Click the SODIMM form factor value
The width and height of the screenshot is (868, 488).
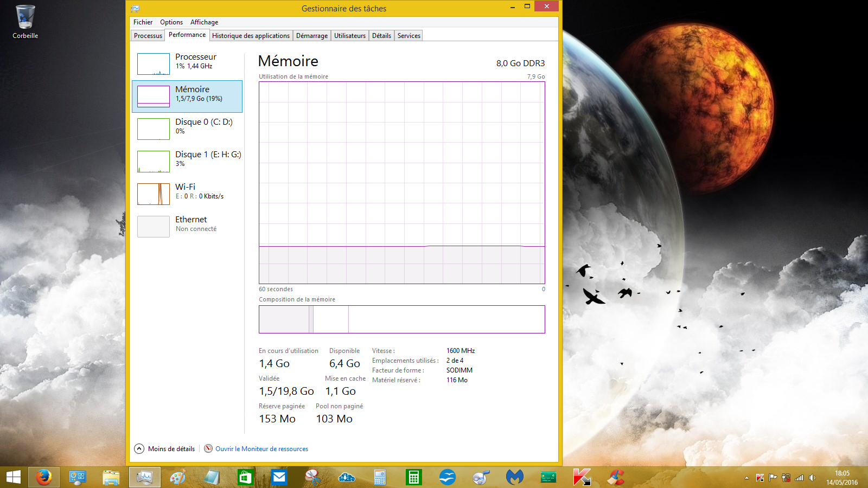pos(459,370)
